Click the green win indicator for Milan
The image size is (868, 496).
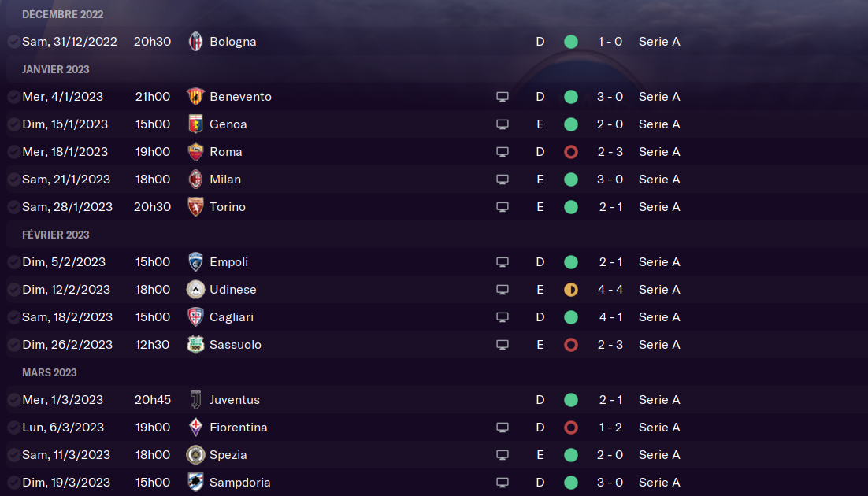pyautogui.click(x=571, y=180)
